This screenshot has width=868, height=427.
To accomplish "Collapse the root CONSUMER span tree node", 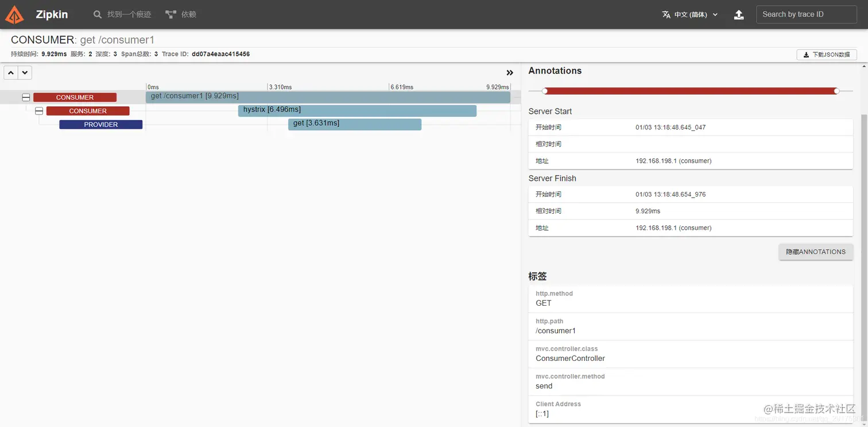I will click(26, 98).
